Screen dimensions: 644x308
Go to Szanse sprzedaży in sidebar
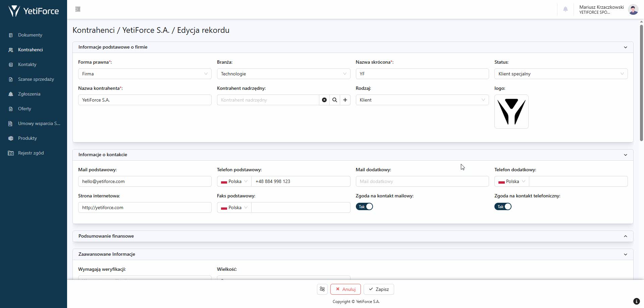click(36, 79)
